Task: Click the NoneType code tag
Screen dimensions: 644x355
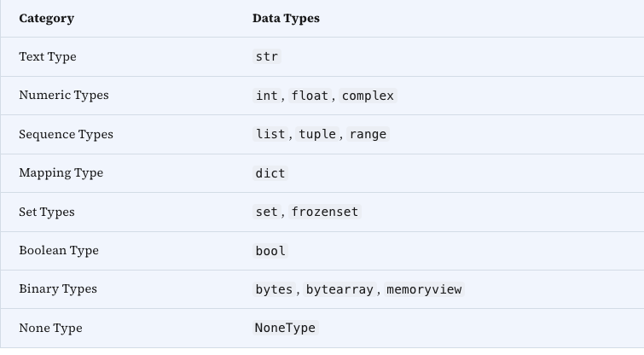Action: (x=286, y=328)
